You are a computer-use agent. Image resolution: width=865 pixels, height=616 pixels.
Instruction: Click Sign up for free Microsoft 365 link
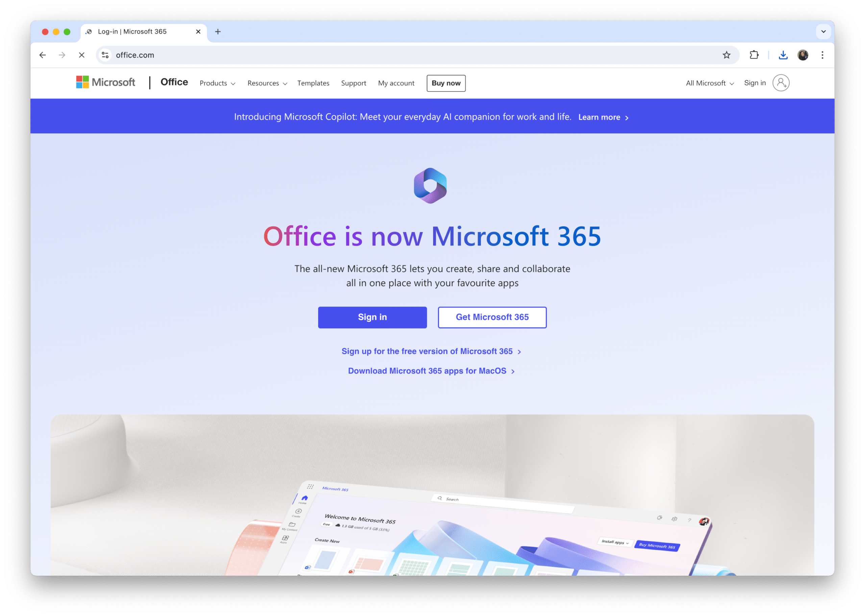click(432, 351)
